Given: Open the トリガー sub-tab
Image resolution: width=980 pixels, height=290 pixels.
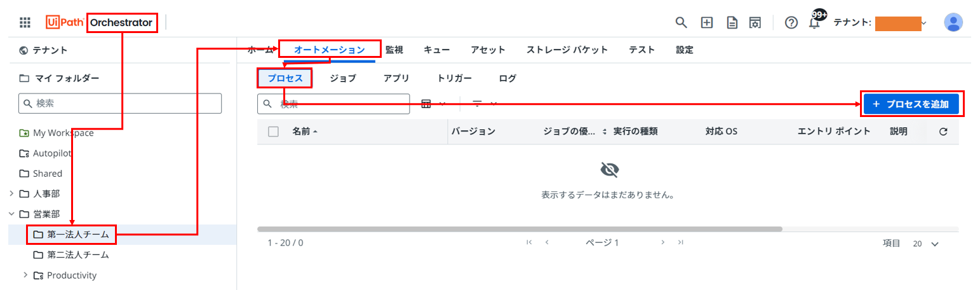Looking at the screenshot, I should point(454,79).
